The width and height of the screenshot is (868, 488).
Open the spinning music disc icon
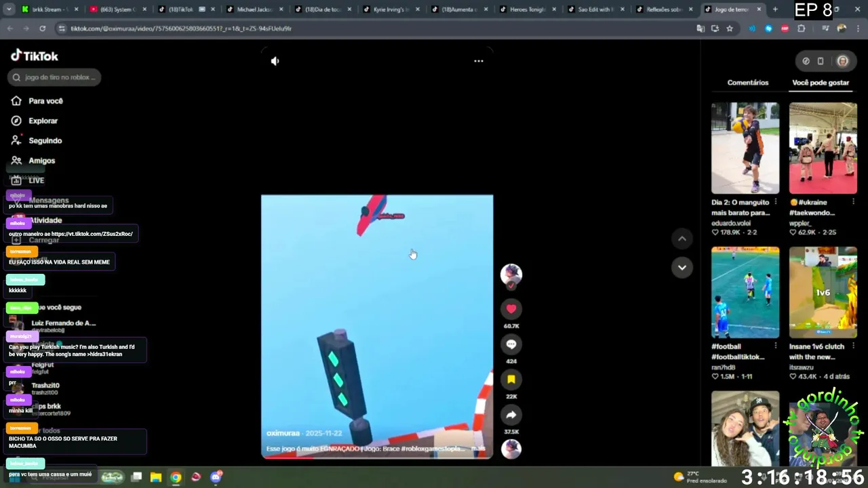coord(511,449)
